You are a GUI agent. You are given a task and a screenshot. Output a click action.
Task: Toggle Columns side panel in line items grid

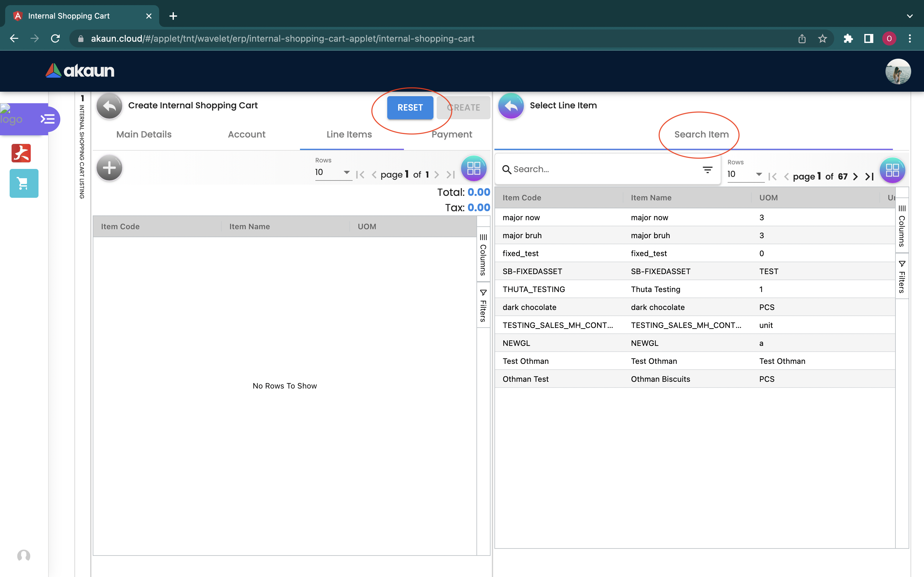click(x=483, y=255)
